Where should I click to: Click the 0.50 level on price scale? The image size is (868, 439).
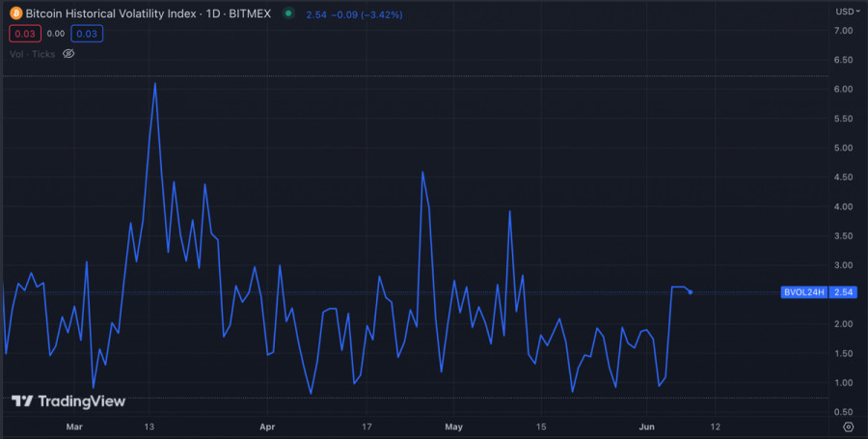tap(843, 412)
